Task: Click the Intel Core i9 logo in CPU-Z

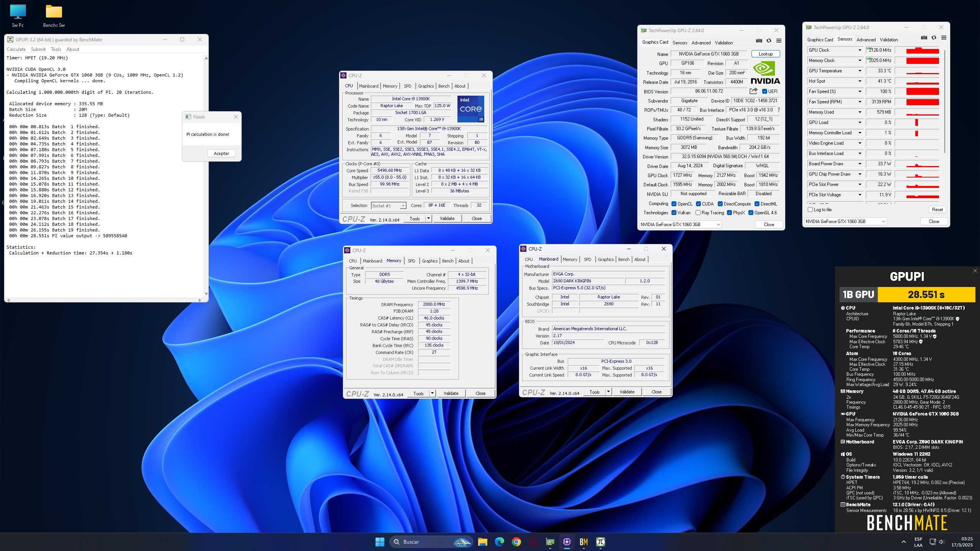Action: (471, 109)
